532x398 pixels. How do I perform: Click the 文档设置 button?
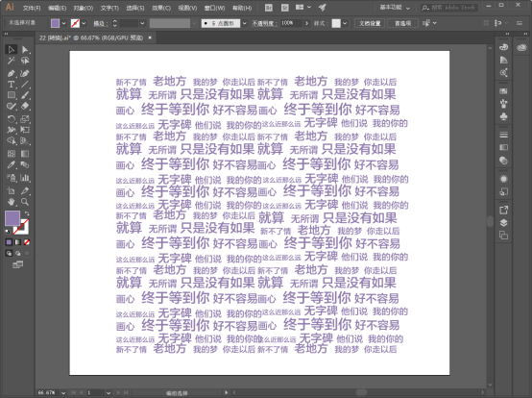(x=370, y=23)
